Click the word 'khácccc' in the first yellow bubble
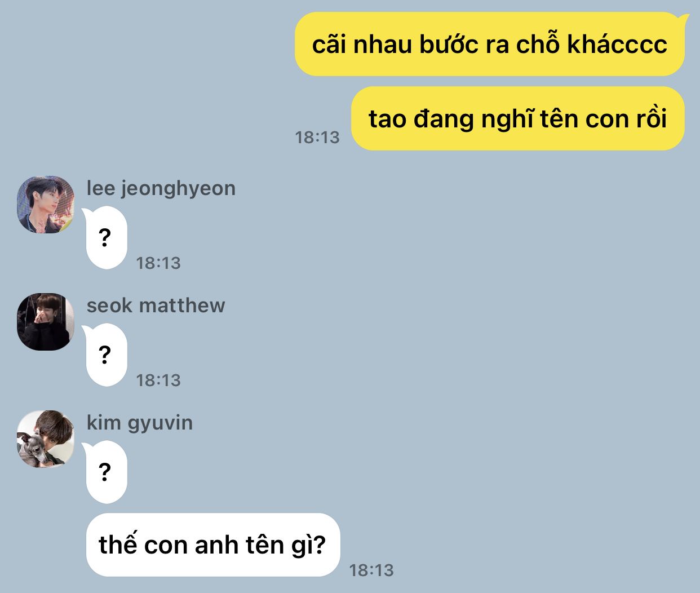 click(617, 44)
